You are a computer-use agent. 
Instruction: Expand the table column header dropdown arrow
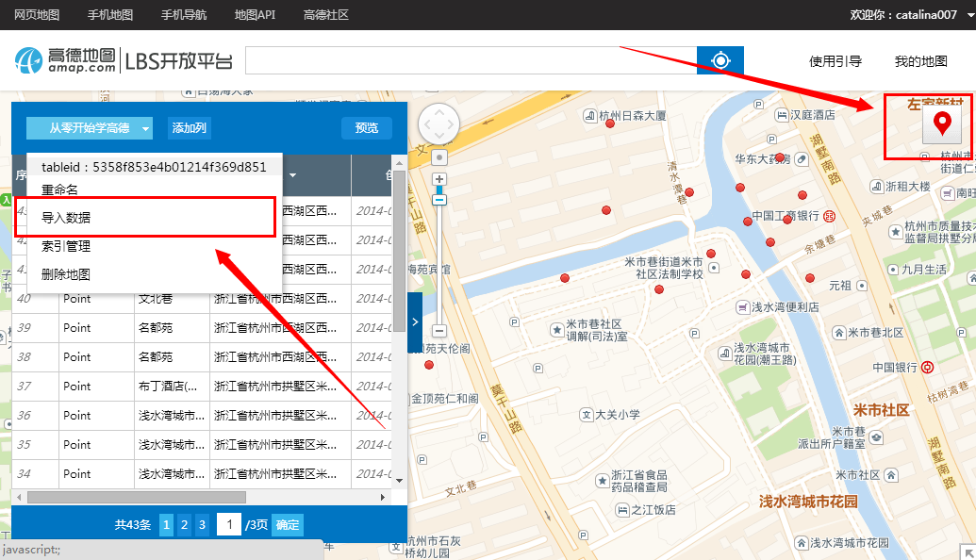coord(292,175)
